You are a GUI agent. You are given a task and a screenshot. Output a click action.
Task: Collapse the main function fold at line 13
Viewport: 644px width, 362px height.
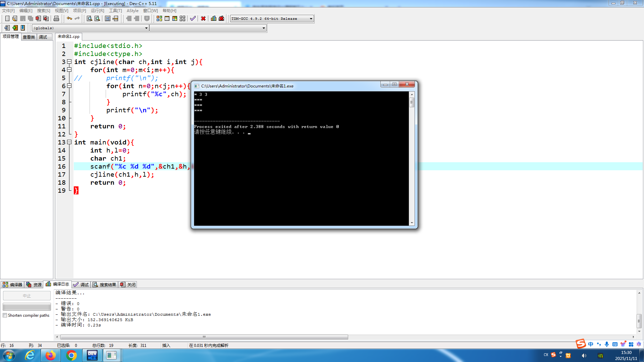pyautogui.click(x=69, y=142)
